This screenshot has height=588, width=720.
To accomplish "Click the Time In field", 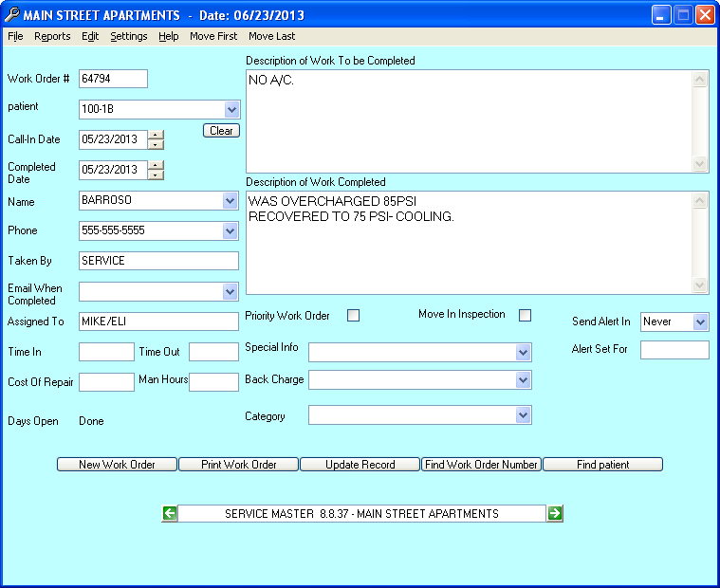I will click(106, 352).
